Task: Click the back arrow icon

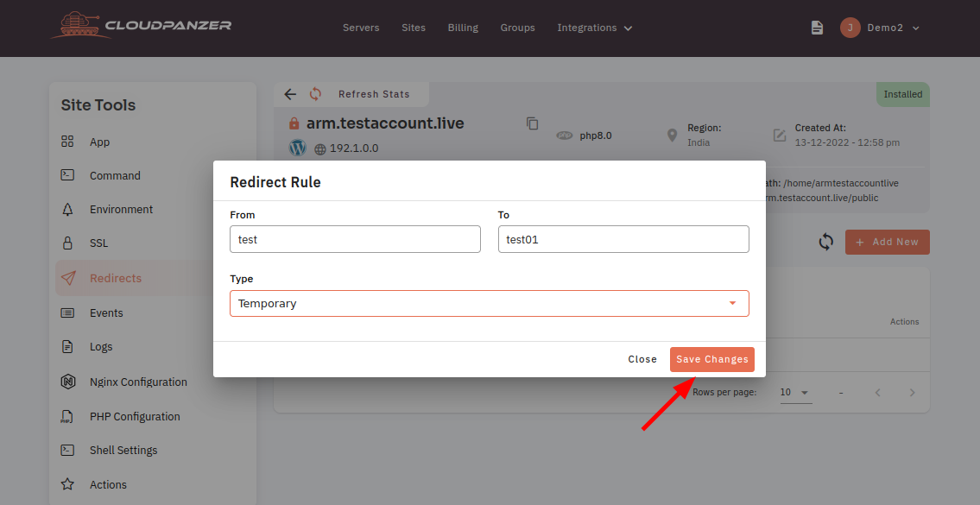Action: [x=290, y=94]
